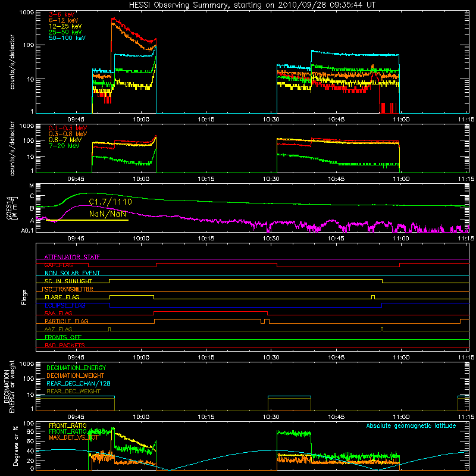Select the orange 6-12 keV legend label
This screenshot has width=476, height=476.
[x=64, y=20]
